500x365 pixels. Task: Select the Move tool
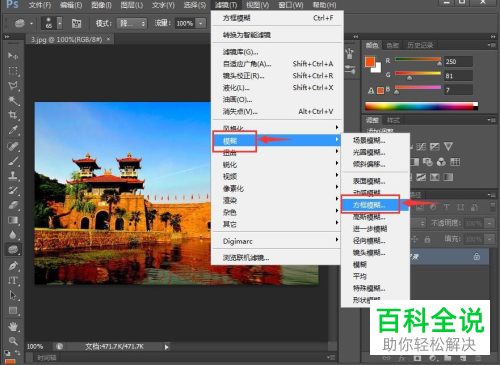pos(13,55)
